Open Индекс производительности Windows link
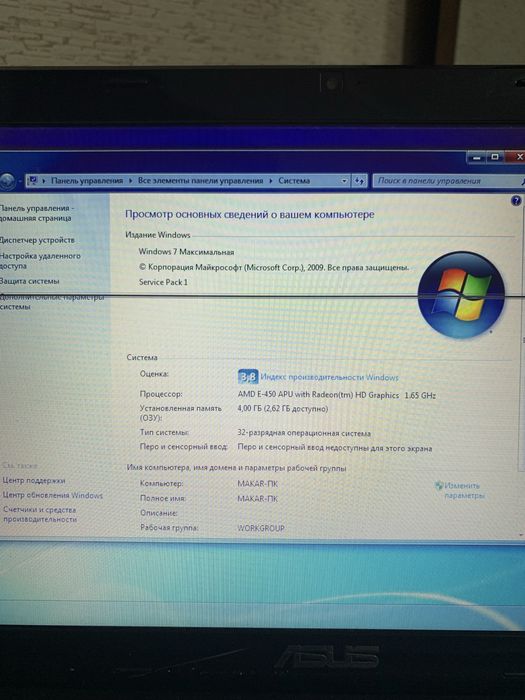Image resolution: width=525 pixels, height=700 pixels. click(x=329, y=377)
